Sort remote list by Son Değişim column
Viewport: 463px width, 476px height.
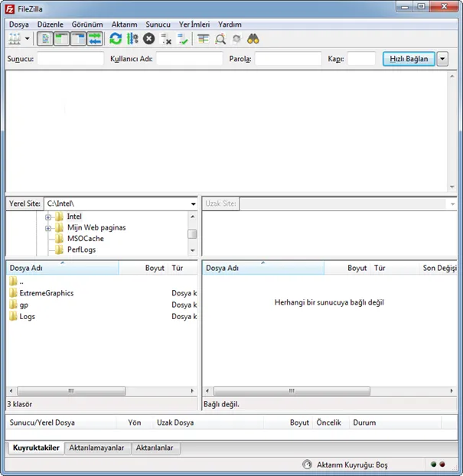[x=439, y=268]
